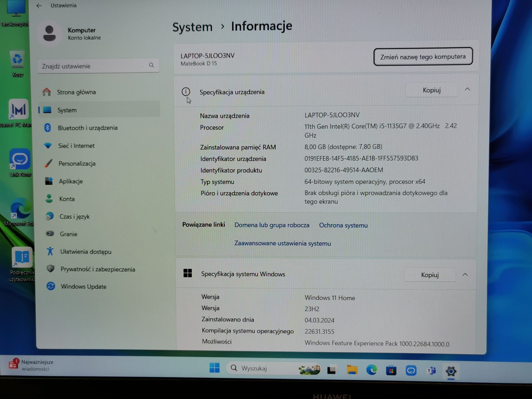Select Podręcznik użytkownika desktop shortcut
The height and width of the screenshot is (399, 532).
click(x=22, y=264)
